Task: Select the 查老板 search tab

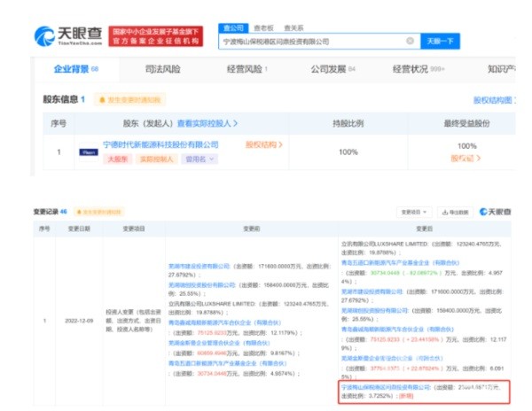Action: (x=263, y=28)
